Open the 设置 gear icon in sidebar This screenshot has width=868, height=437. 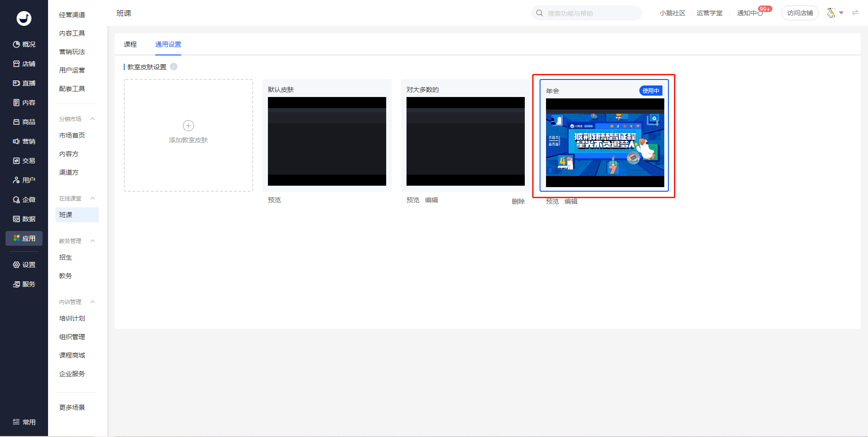[16, 265]
